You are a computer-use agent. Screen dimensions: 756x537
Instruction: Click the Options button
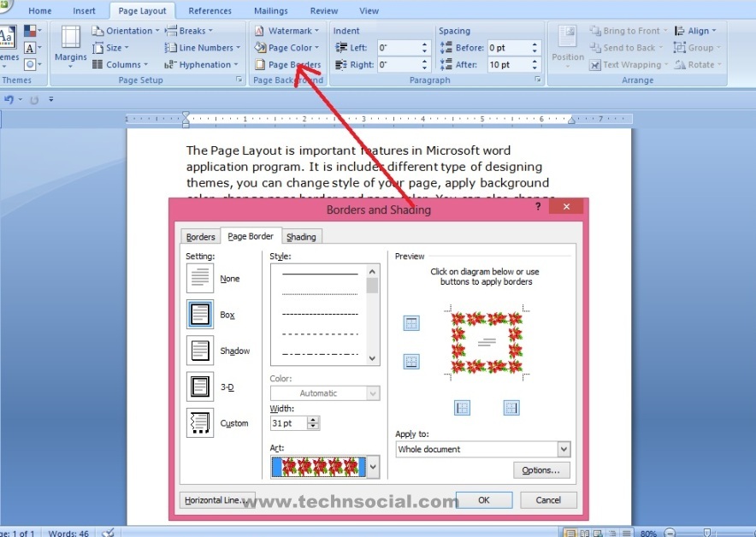click(x=541, y=469)
